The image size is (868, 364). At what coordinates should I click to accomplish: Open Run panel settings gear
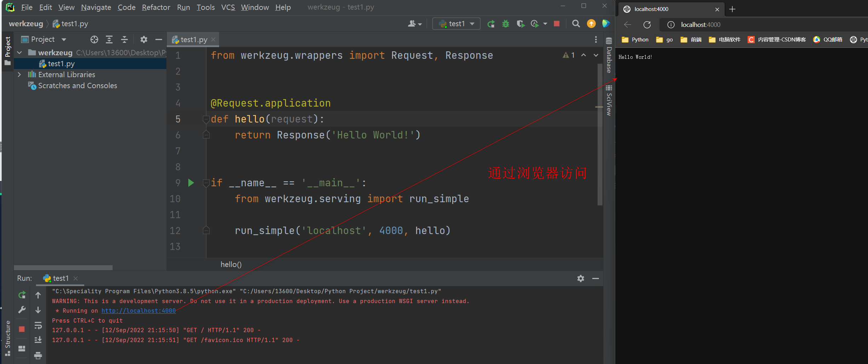(581, 279)
